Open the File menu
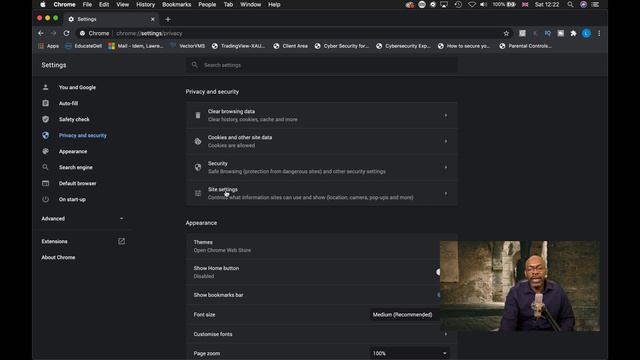 (87, 4)
